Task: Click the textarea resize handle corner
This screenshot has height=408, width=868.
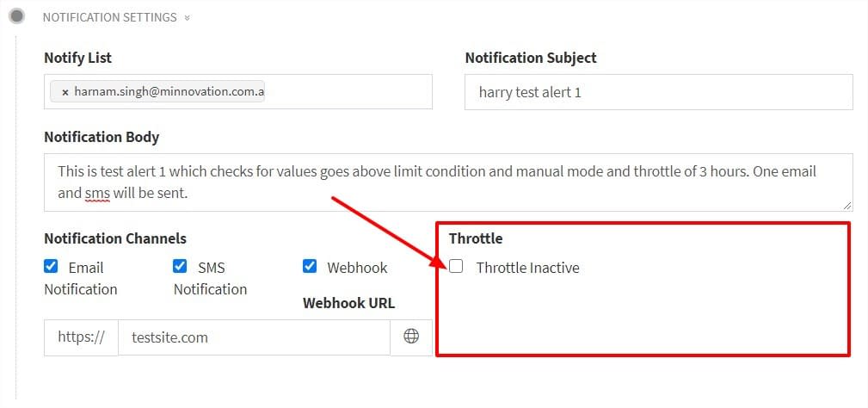Action: coord(847,206)
